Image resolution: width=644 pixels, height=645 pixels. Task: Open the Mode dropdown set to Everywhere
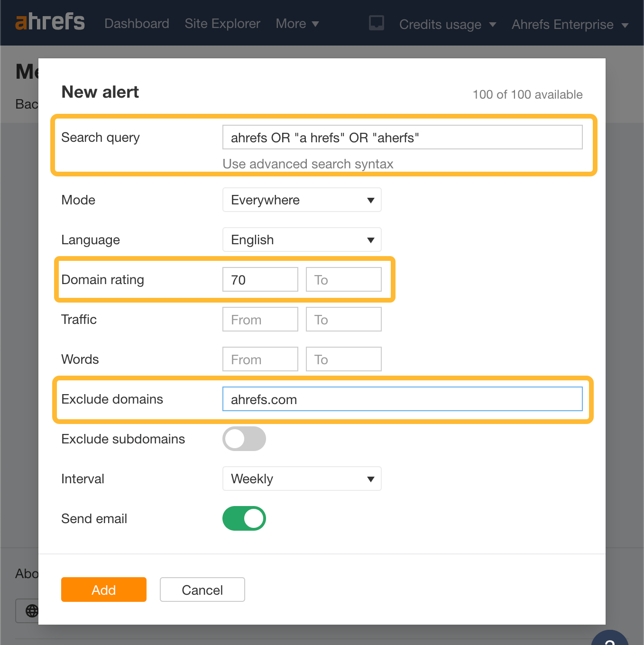pyautogui.click(x=302, y=200)
